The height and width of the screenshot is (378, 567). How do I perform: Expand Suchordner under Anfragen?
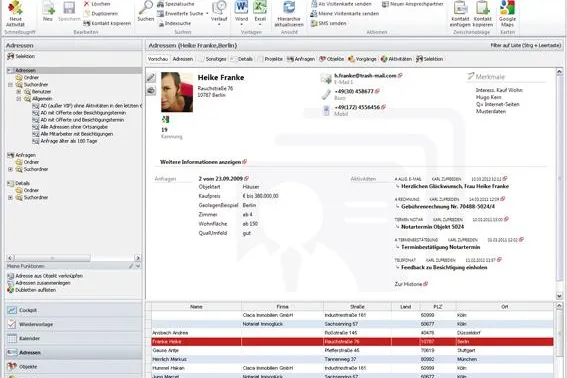coord(10,169)
